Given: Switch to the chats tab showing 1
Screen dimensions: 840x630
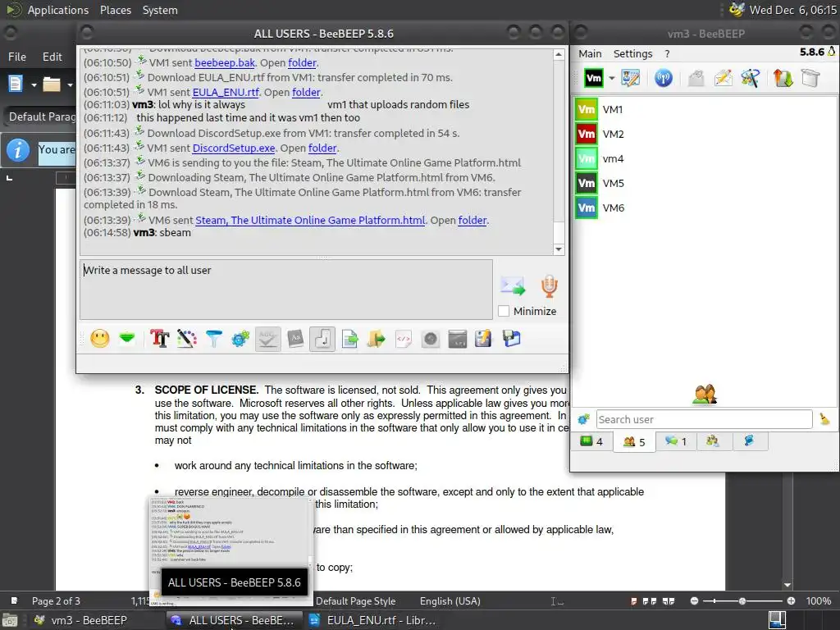Looking at the screenshot, I should tap(676, 441).
